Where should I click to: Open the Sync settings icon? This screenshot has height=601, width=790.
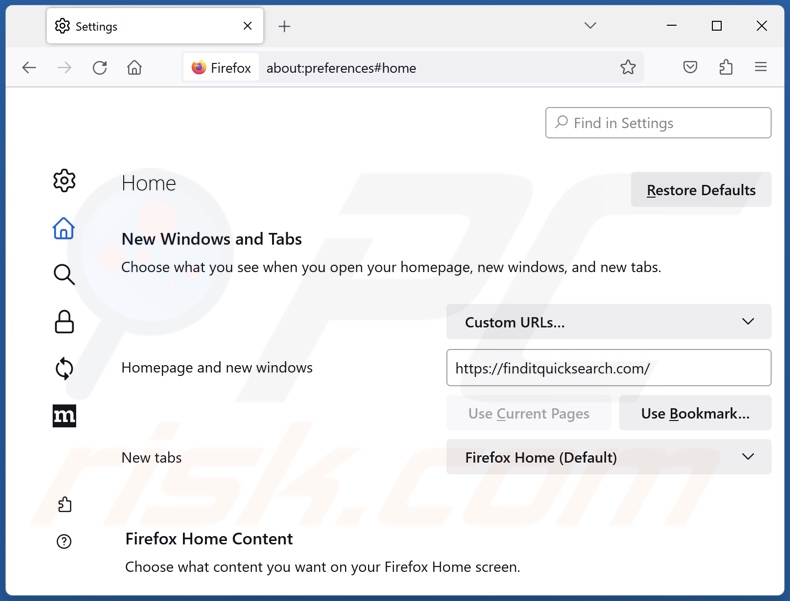coord(64,368)
